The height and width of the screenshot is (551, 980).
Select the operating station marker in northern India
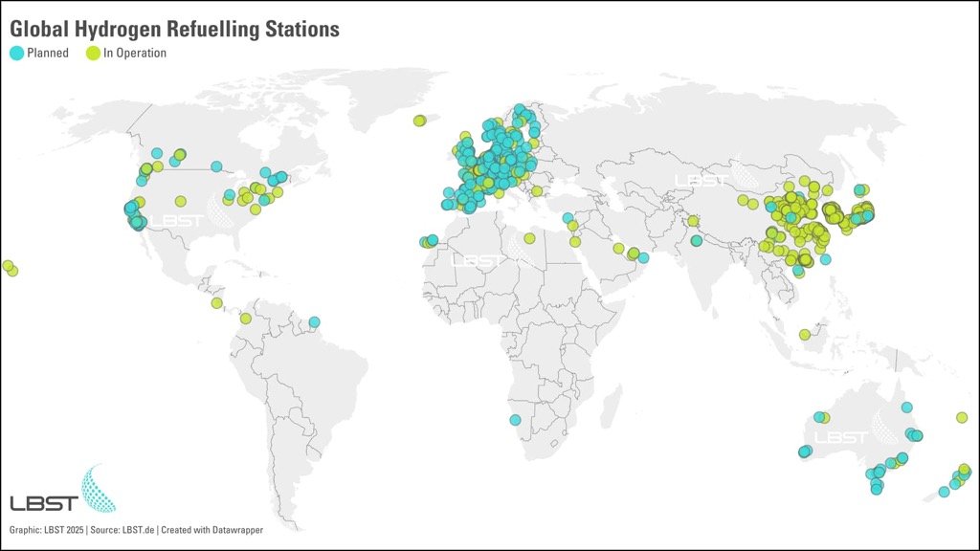pyautogui.click(x=693, y=221)
